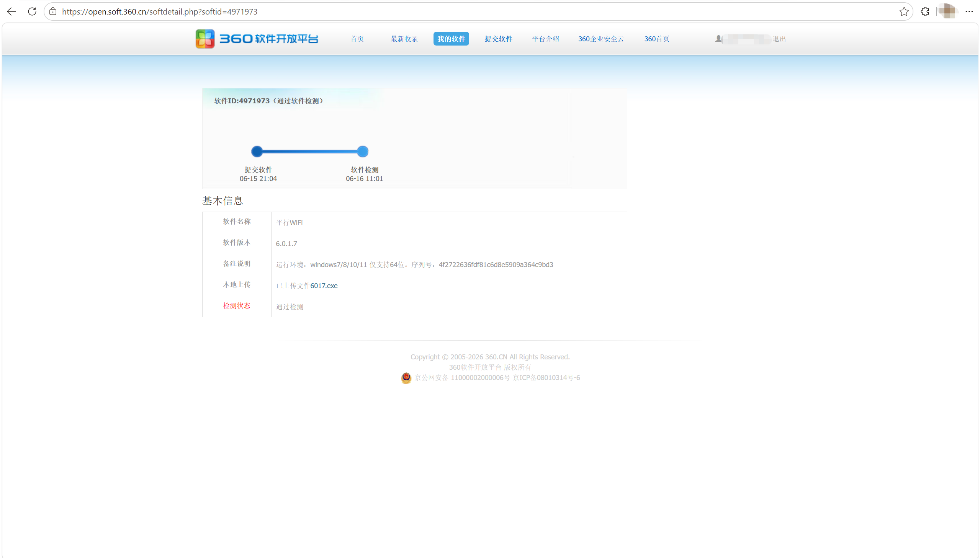Open the browser settings ellipsis menu

[969, 11]
